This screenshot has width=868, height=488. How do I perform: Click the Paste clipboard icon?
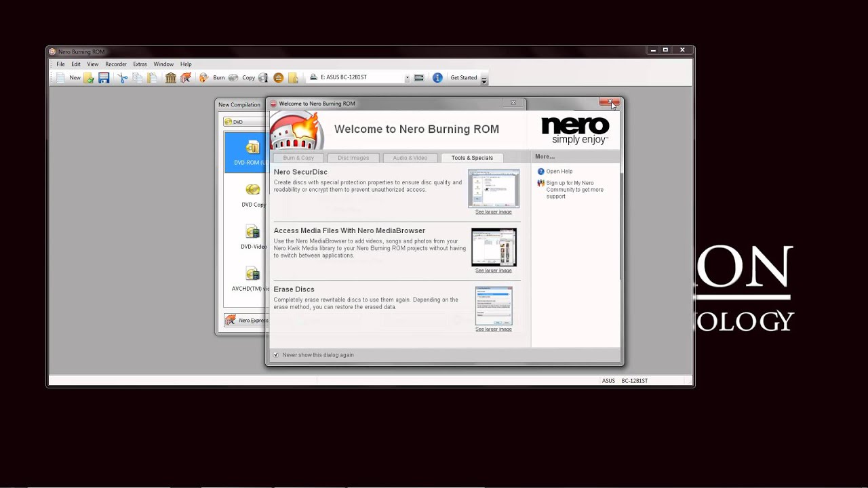pyautogui.click(x=153, y=78)
